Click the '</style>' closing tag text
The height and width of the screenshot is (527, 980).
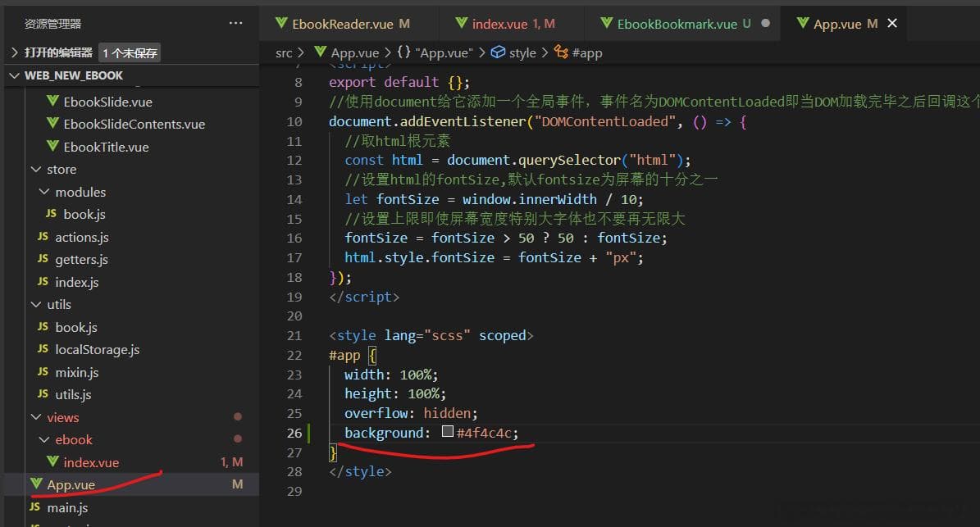360,471
